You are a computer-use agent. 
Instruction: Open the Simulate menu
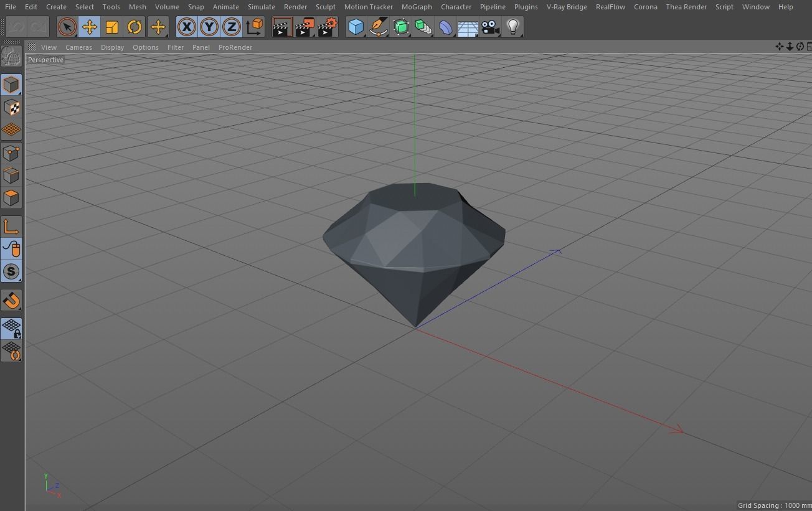pyautogui.click(x=262, y=7)
